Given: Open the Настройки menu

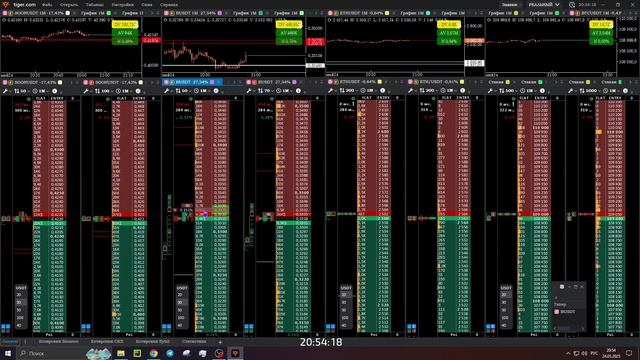Looking at the screenshot, I should 122,4.
